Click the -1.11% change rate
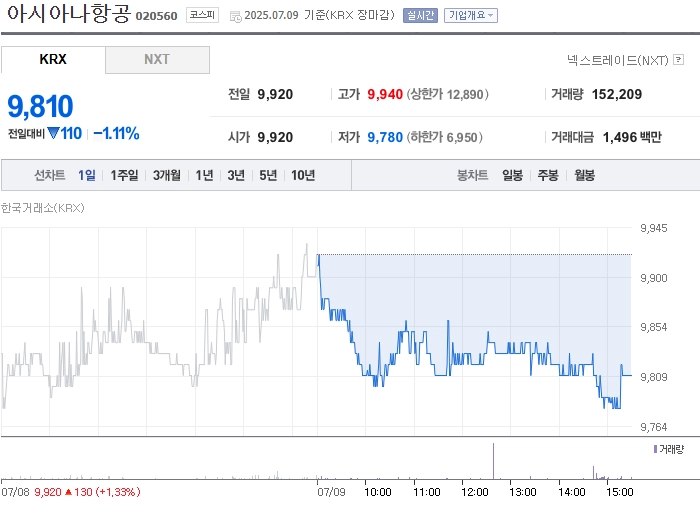 117,133
